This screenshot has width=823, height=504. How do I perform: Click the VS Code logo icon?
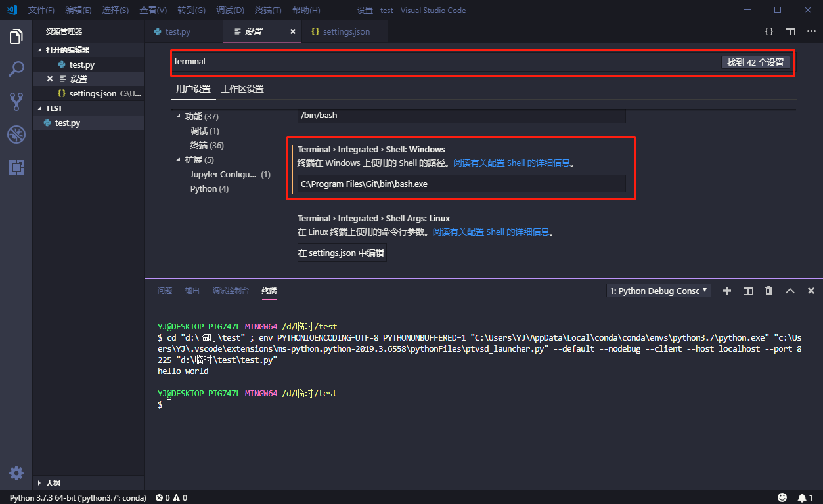[12, 10]
